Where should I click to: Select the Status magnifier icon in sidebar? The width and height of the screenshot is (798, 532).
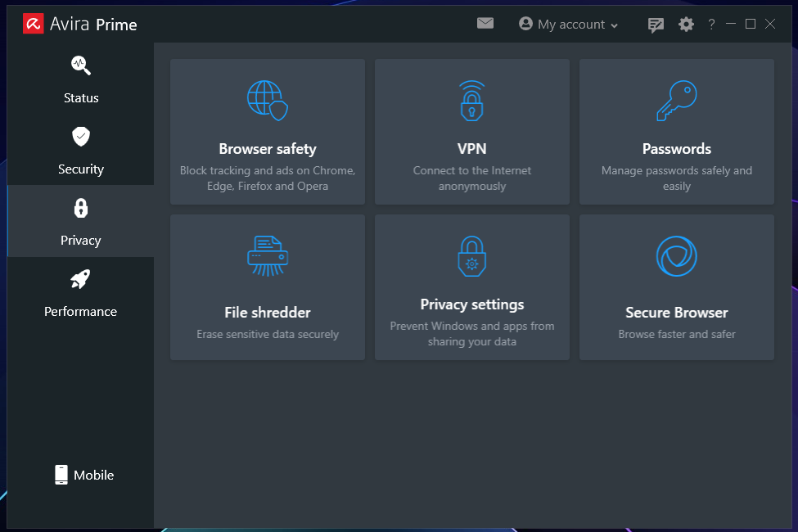pyautogui.click(x=81, y=65)
